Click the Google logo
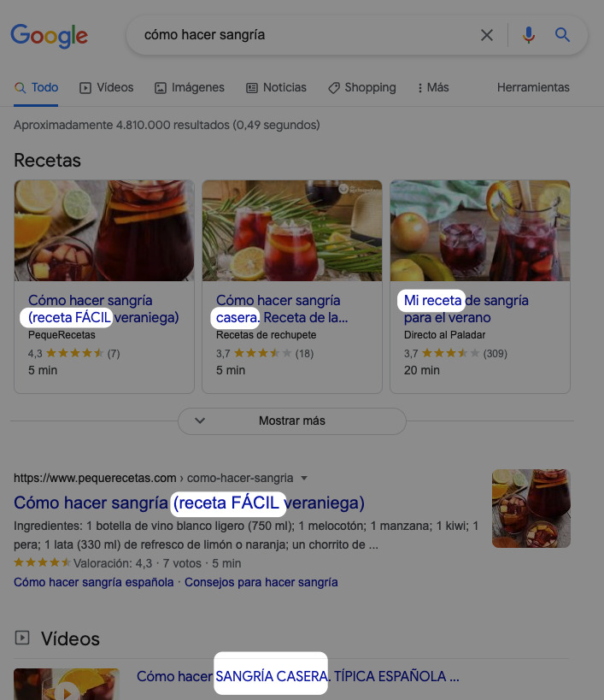 (x=49, y=35)
